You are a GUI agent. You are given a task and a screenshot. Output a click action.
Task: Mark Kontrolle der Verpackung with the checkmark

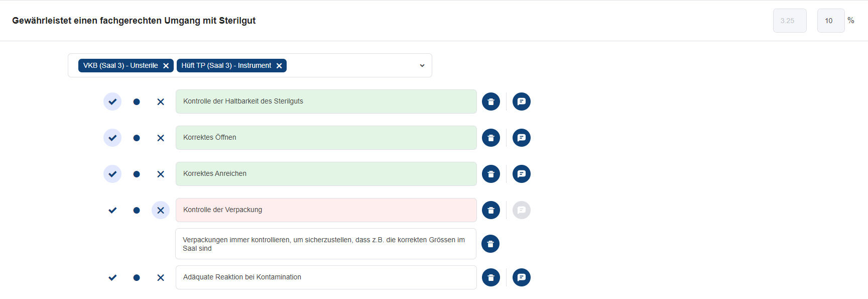[x=112, y=210]
